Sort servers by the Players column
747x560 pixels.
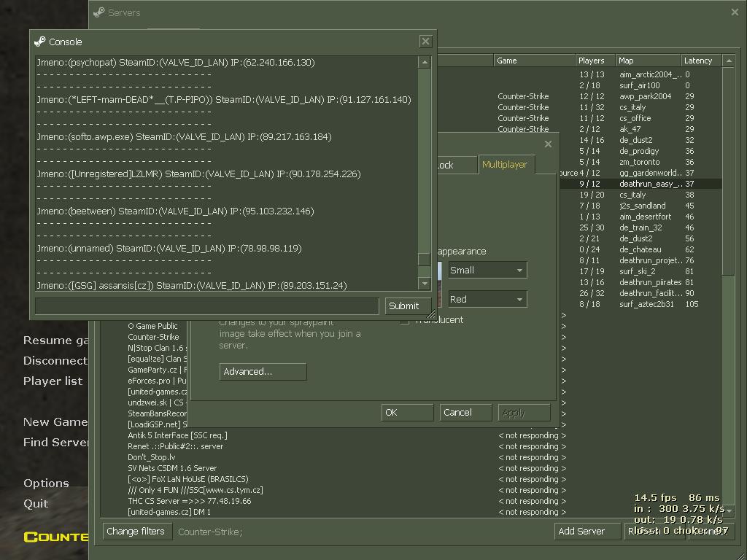[x=595, y=61]
